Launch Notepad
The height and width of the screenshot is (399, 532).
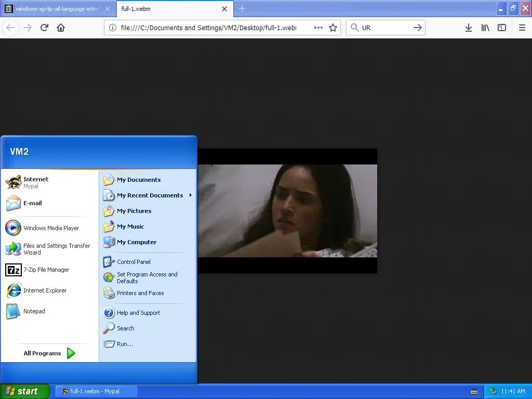(x=49, y=311)
